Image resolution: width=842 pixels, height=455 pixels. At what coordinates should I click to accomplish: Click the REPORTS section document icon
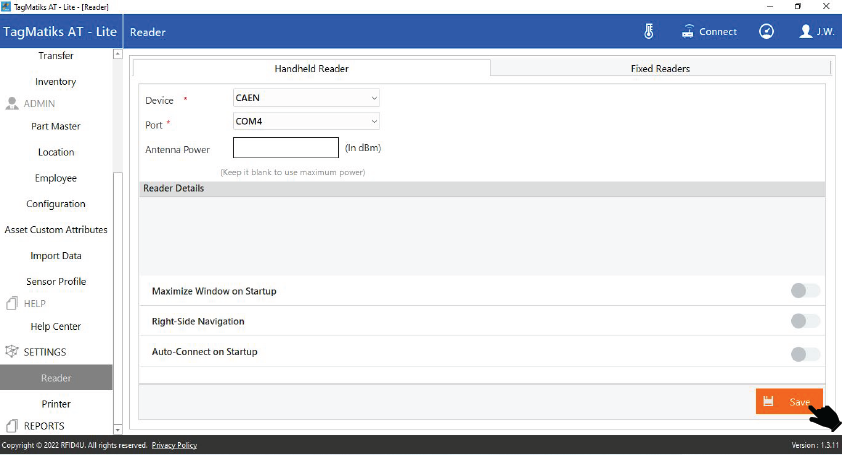[x=12, y=426]
